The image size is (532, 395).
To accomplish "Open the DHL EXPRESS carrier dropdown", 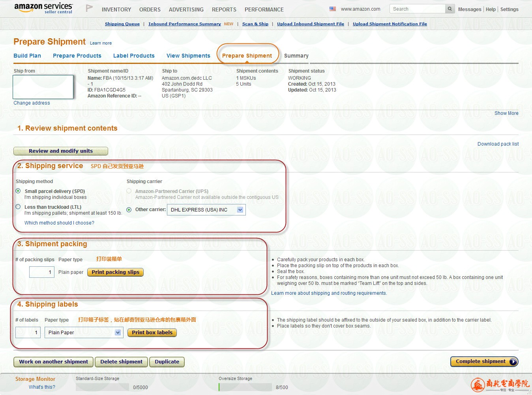I will click(206, 210).
